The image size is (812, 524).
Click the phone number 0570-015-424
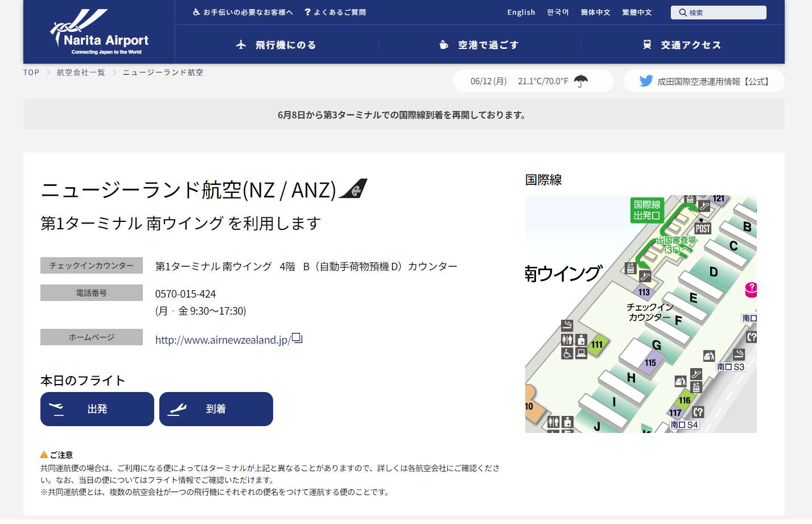[x=186, y=294]
